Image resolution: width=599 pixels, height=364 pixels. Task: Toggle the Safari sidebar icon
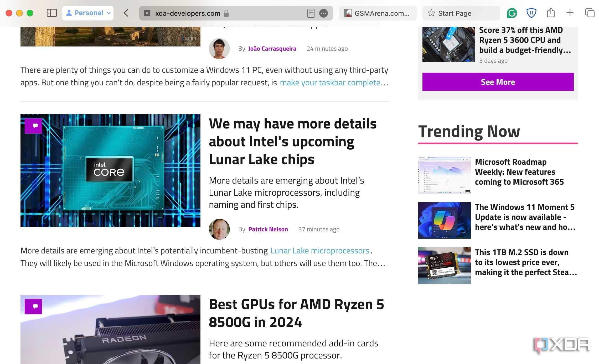[x=51, y=13]
